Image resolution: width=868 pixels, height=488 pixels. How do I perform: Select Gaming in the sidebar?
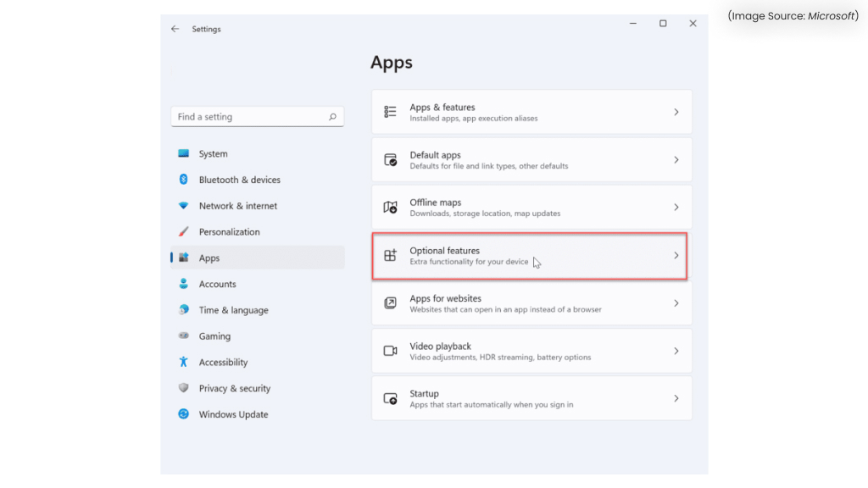[214, 336]
